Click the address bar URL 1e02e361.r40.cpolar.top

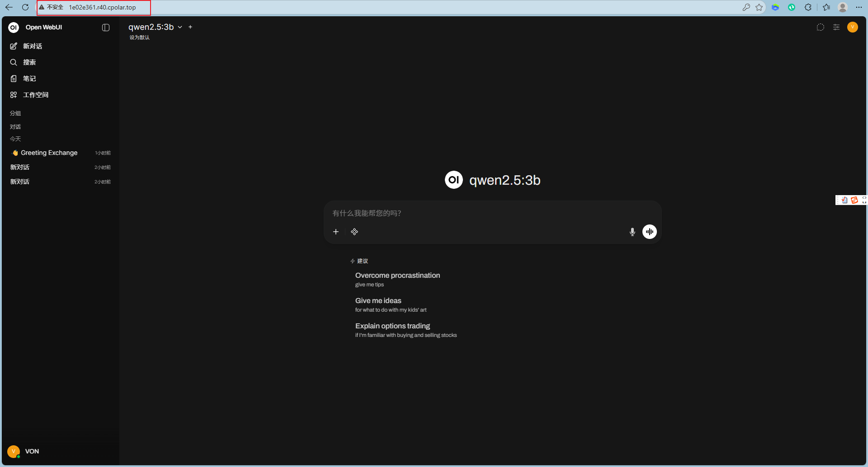102,7
